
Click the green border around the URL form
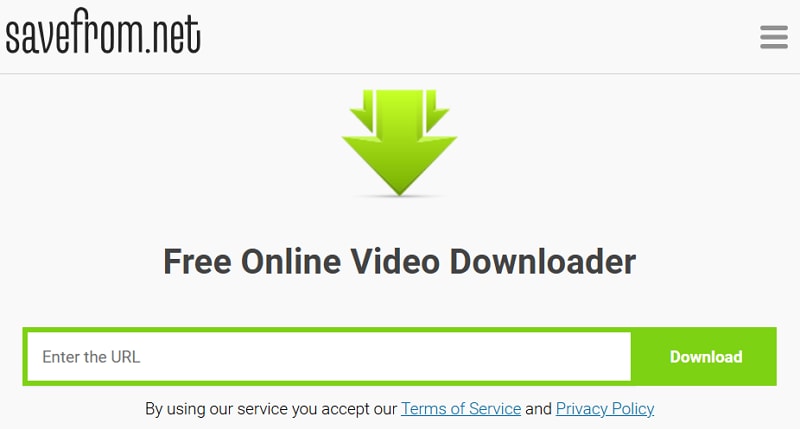(329, 330)
